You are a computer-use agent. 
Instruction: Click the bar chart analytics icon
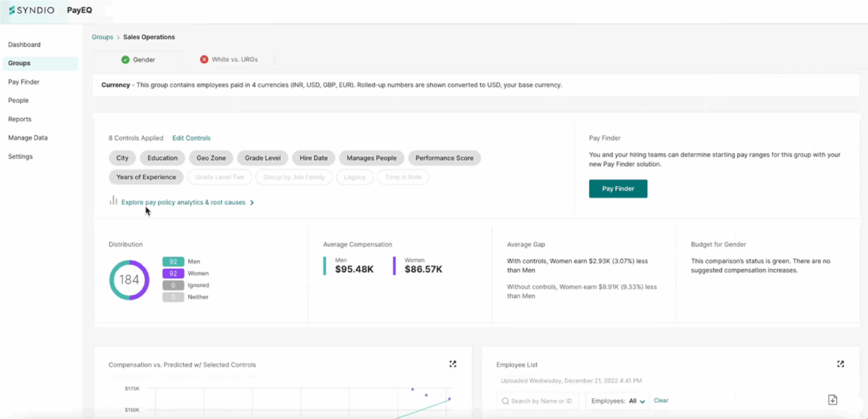[x=113, y=200]
